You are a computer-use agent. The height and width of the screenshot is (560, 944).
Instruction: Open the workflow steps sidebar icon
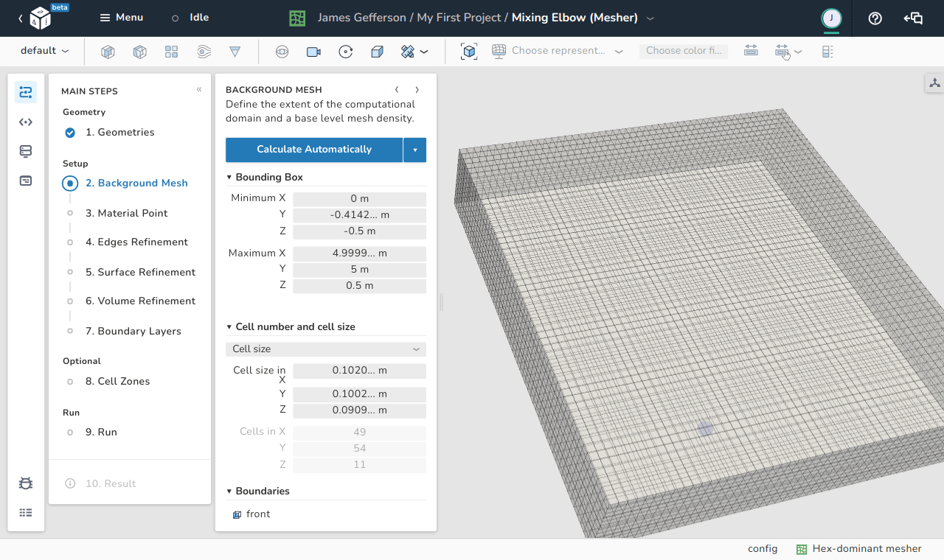coord(26,92)
